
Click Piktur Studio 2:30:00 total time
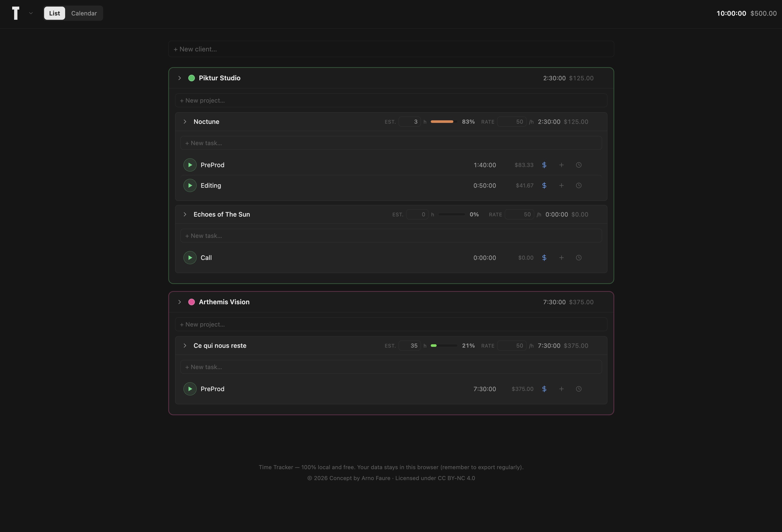click(x=554, y=78)
